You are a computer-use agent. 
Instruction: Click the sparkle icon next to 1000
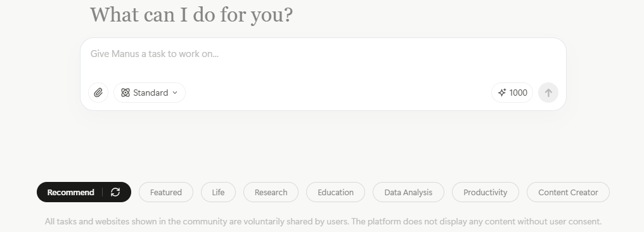click(x=502, y=93)
